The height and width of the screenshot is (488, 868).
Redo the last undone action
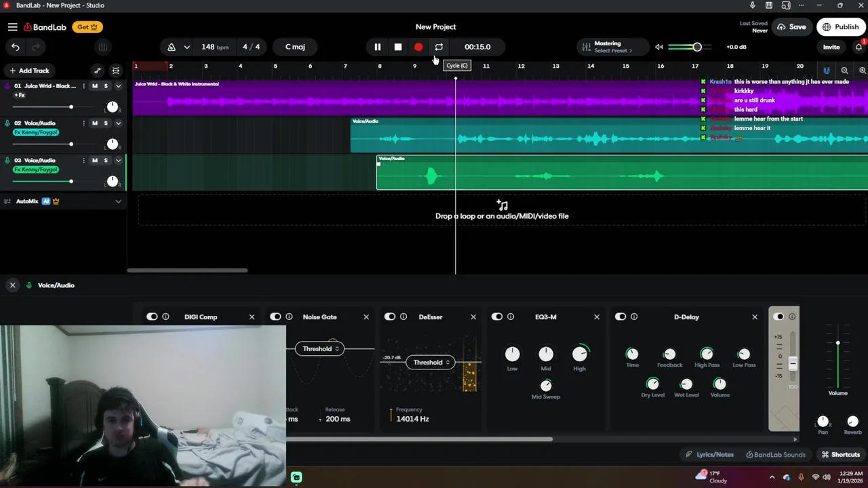[36, 47]
